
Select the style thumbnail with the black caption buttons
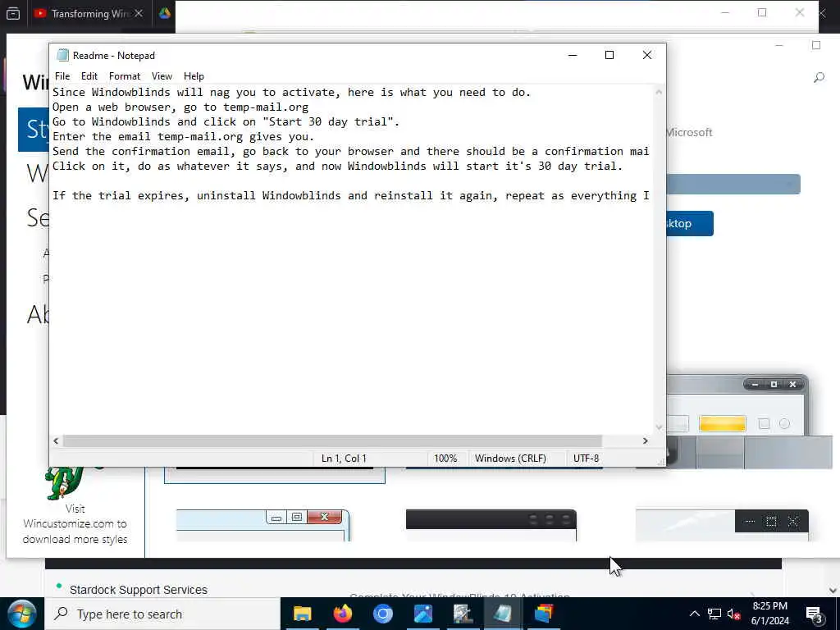coord(722,525)
